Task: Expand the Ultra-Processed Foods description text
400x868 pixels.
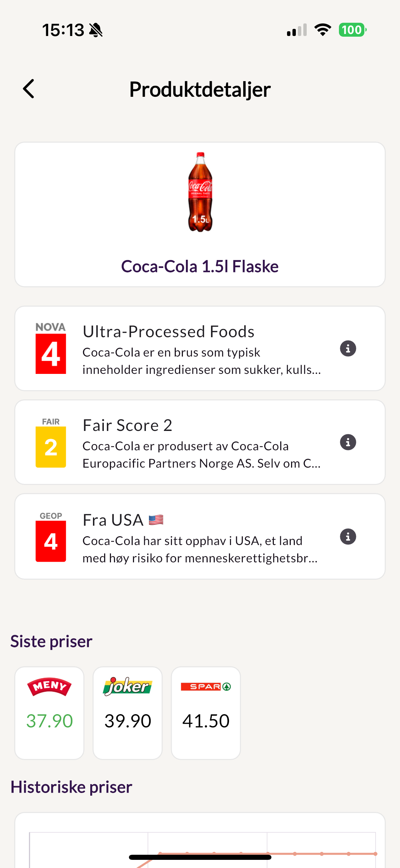Action: [x=202, y=361]
